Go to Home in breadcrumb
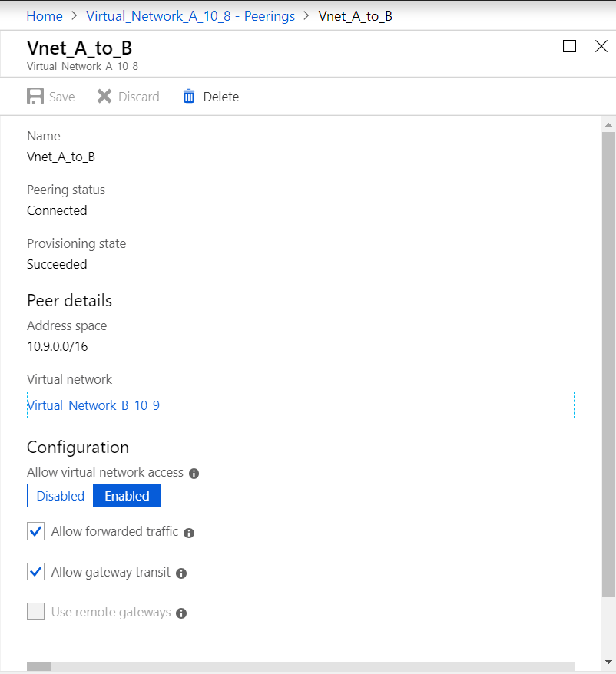616x674 pixels. click(x=45, y=15)
